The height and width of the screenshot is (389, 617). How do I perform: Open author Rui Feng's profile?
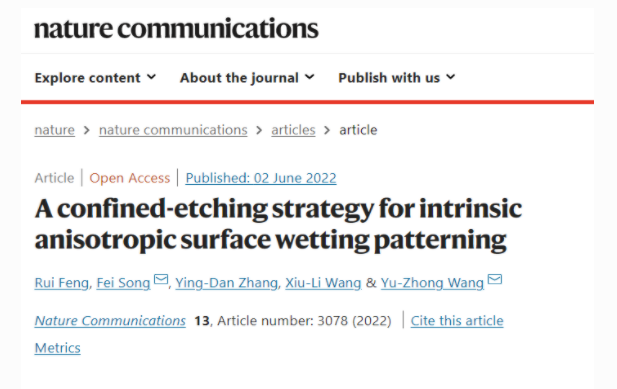61,283
